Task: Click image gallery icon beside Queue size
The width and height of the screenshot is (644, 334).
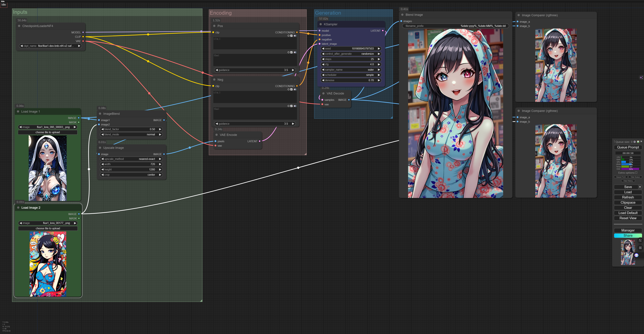Action: pos(638,142)
